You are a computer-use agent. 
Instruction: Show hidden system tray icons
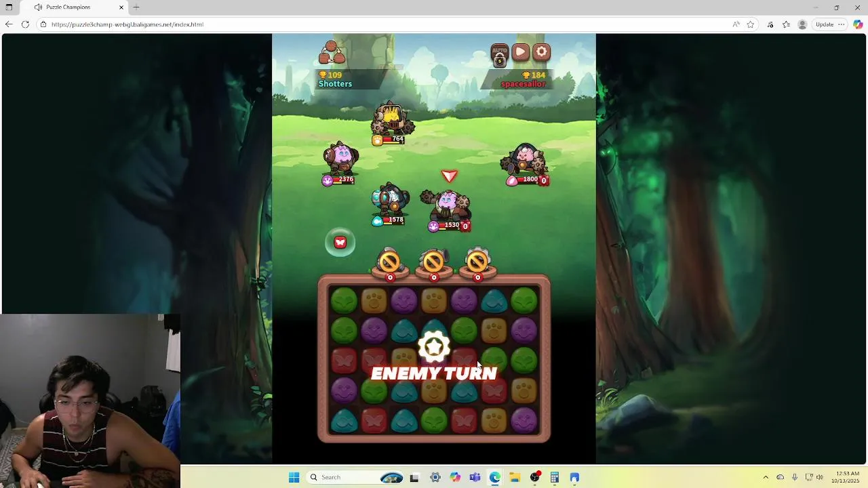point(766,477)
